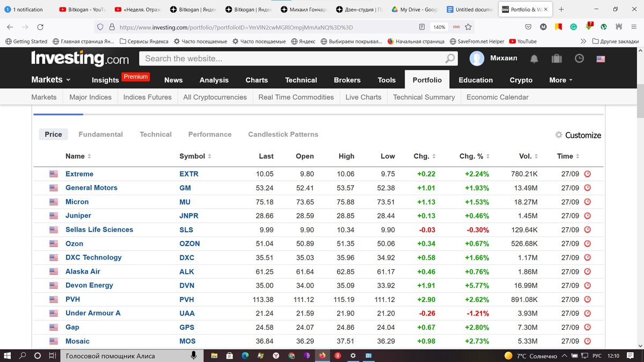Click the US flag edition selector

601,58
